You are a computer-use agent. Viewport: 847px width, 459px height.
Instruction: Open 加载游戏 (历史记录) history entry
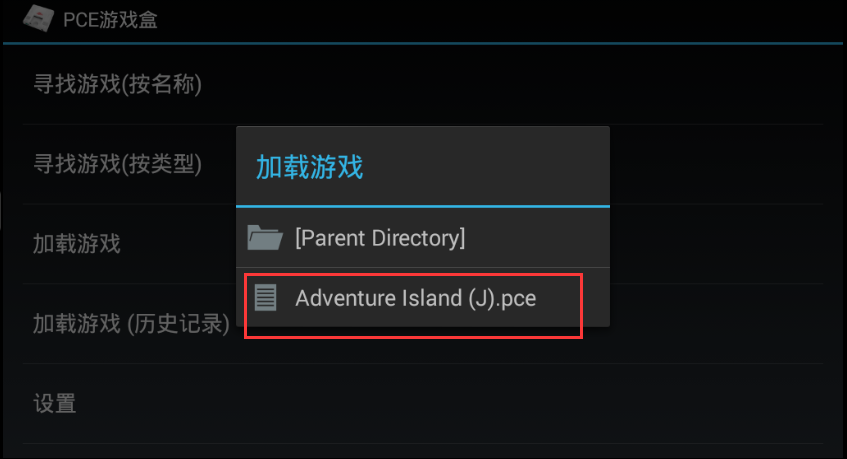click(131, 324)
